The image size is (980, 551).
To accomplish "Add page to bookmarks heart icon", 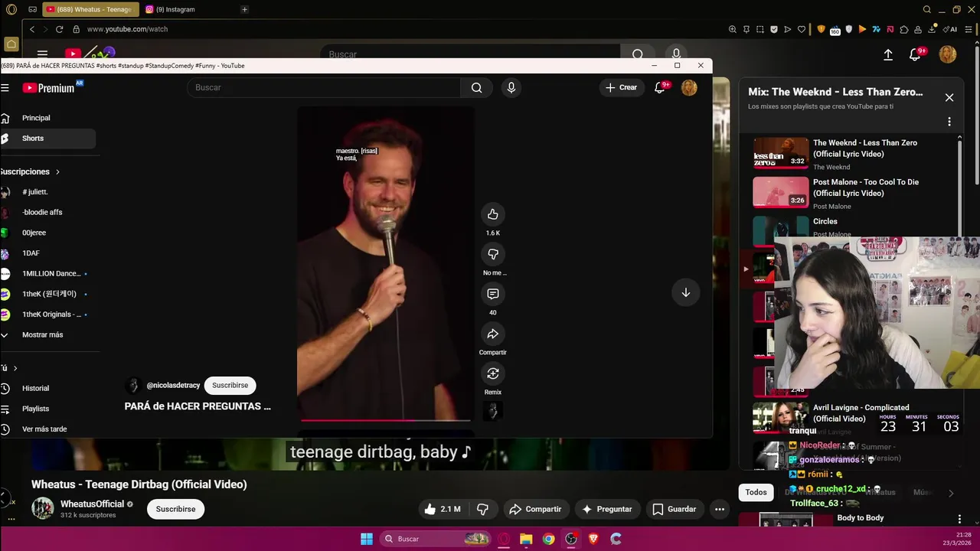I will pyautogui.click(x=802, y=29).
